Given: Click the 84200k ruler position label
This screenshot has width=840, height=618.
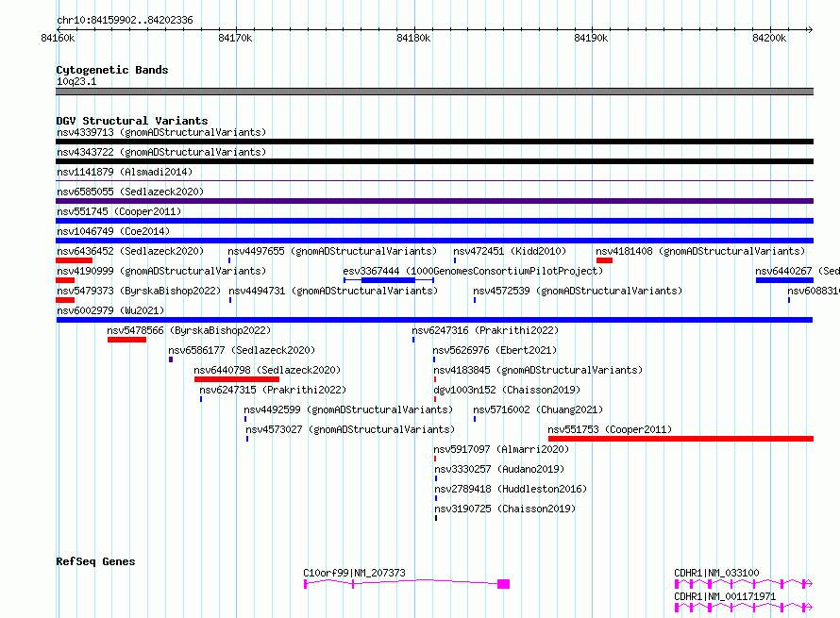Looking at the screenshot, I should coord(769,38).
